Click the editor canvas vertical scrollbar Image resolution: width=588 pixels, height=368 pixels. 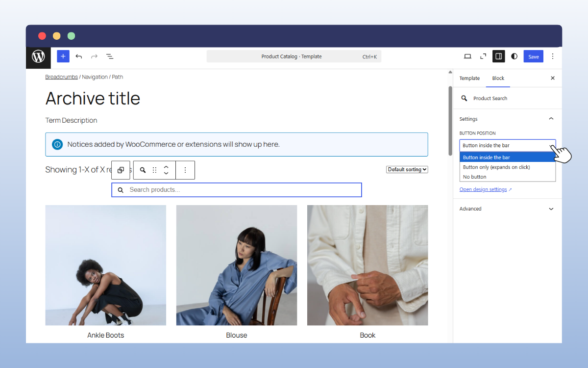(450, 121)
